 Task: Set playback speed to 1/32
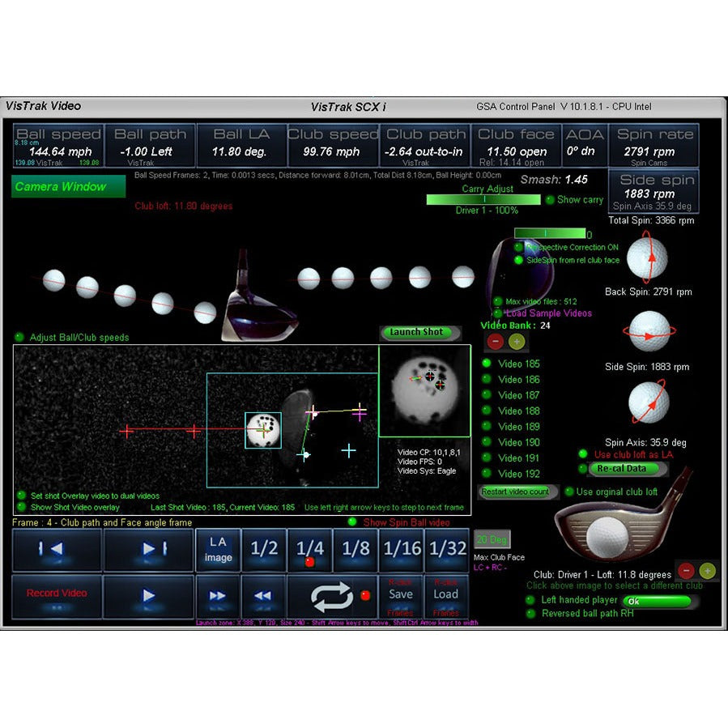tap(447, 549)
